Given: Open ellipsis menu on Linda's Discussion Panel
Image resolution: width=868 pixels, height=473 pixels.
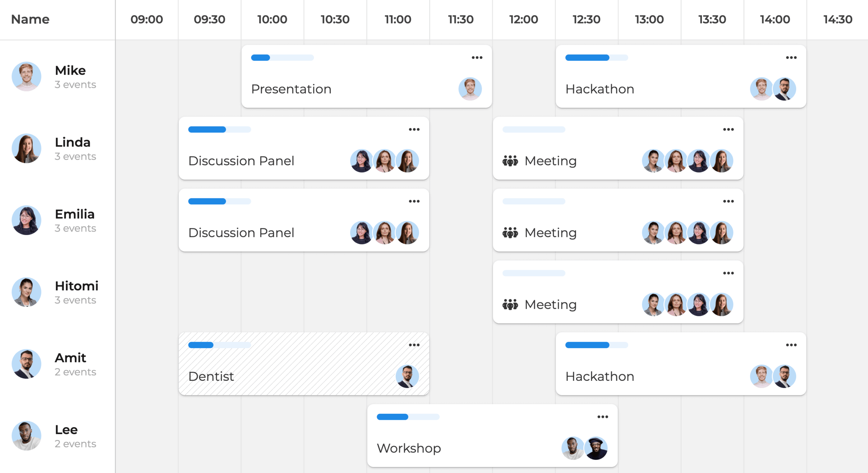Looking at the screenshot, I should coord(414,130).
